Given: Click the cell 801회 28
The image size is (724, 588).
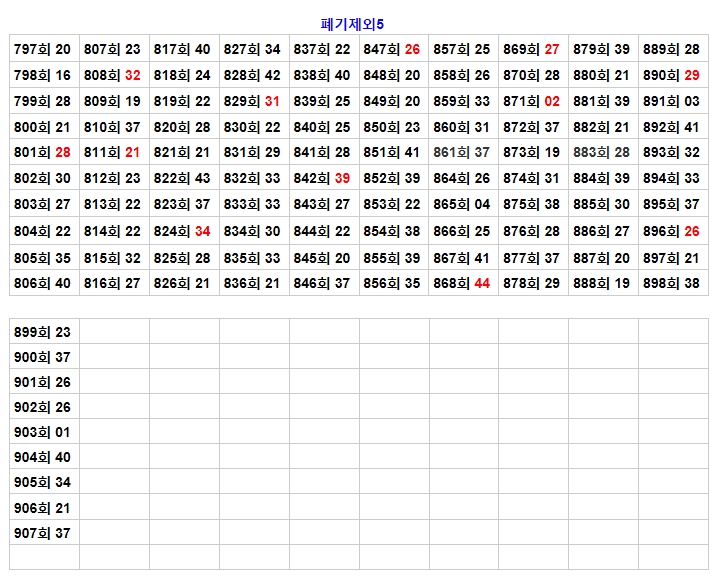Looking at the screenshot, I should (43, 152).
